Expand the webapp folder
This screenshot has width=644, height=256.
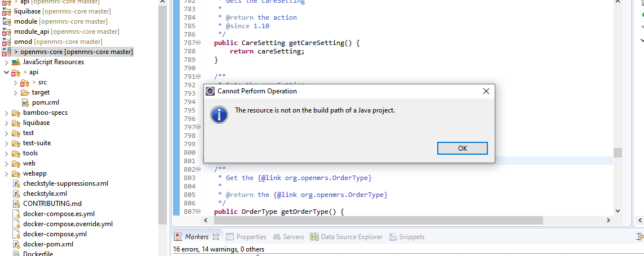[x=6, y=173]
